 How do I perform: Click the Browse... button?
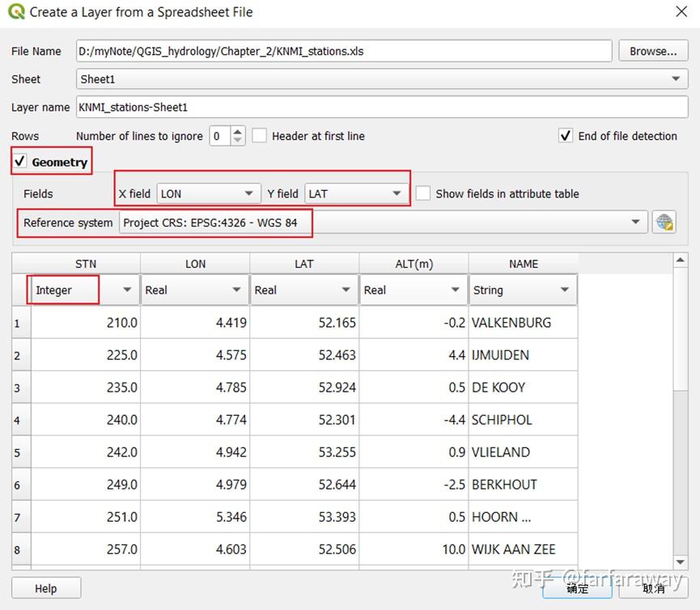[652, 51]
